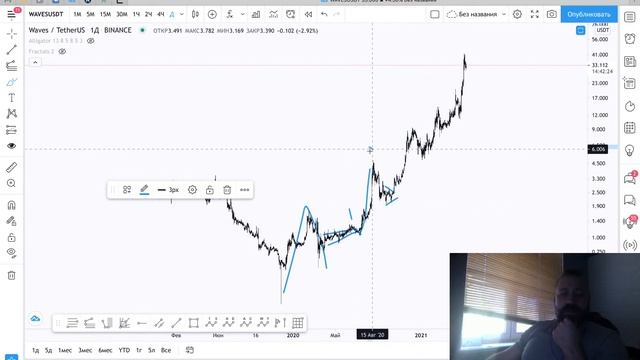Viewport: 640px width, 360px height.
Task: Open chart settings gear in top bar
Action: tap(517, 14)
